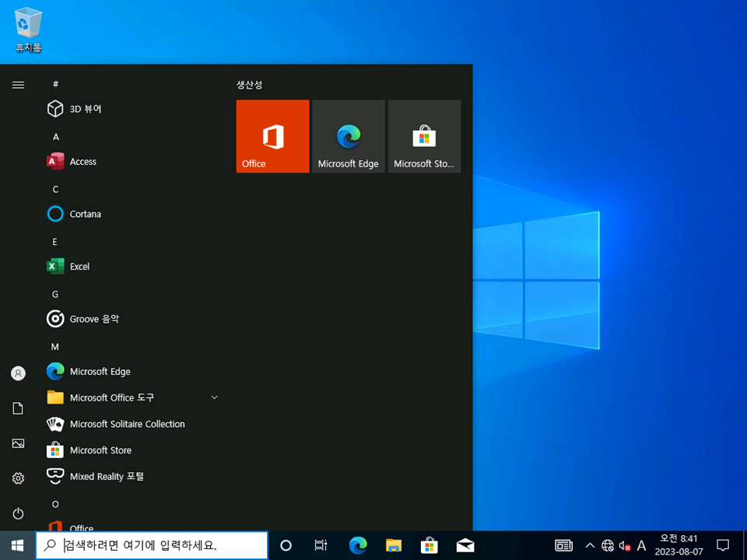Click the C letter group header
The width and height of the screenshot is (747, 560).
tap(55, 190)
